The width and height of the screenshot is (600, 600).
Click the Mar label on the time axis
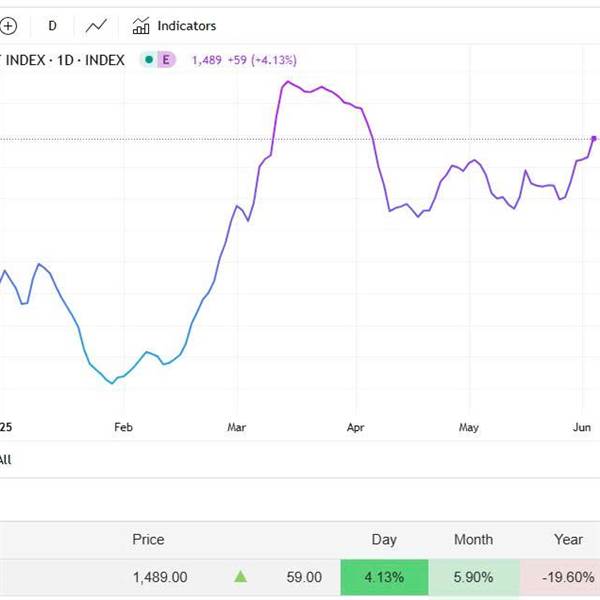click(x=236, y=427)
